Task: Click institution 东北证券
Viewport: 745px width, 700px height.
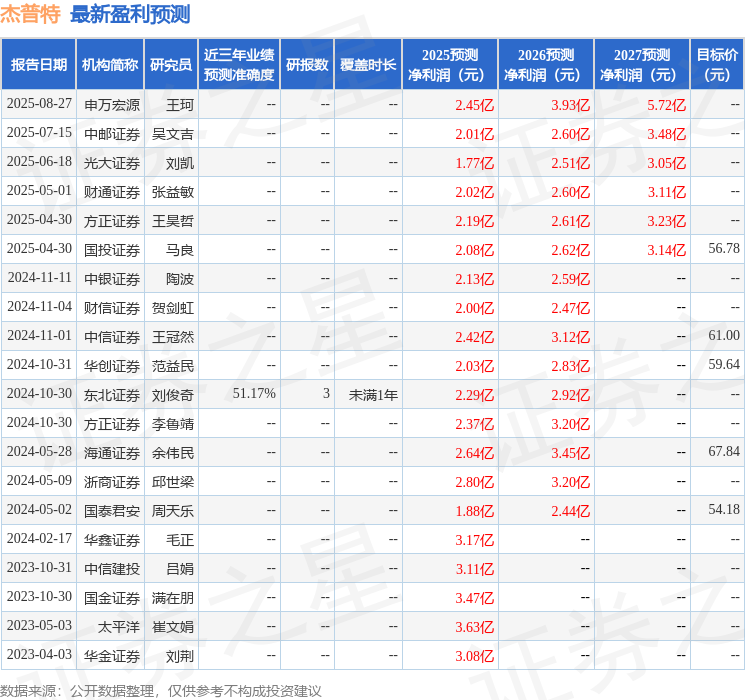Action: point(112,395)
